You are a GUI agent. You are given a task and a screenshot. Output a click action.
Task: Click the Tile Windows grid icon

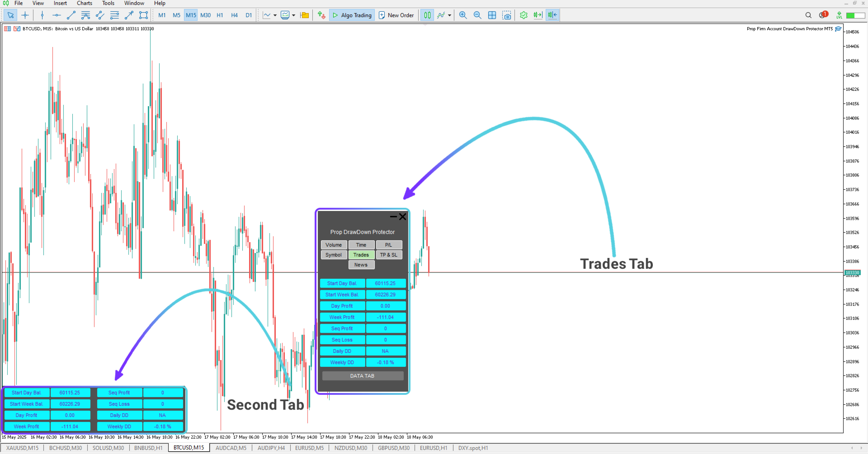492,15
